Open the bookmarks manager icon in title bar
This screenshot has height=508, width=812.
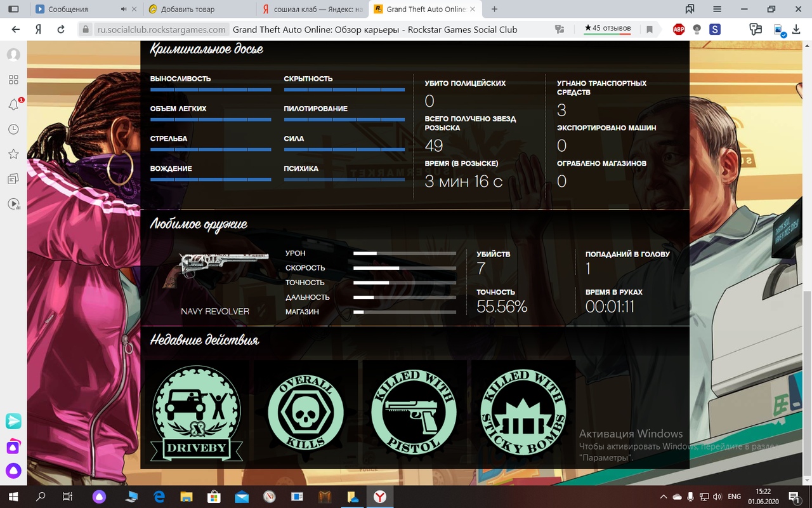pyautogui.click(x=690, y=10)
